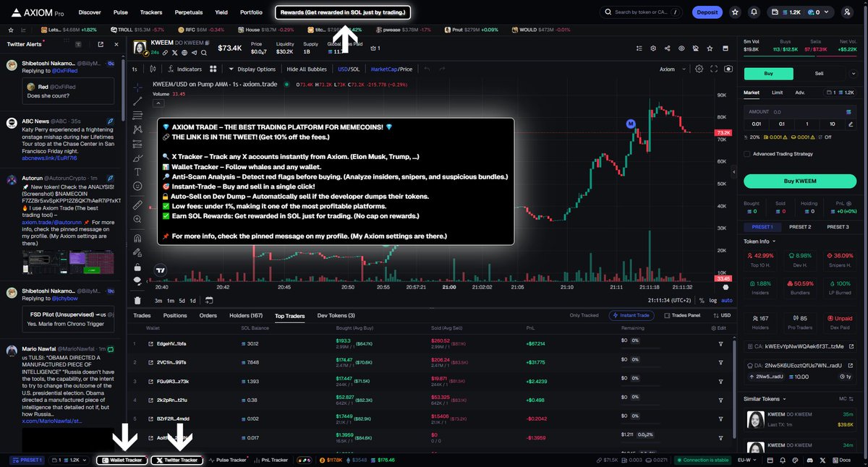868x467 pixels.
Task: Click the search by token field
Action: [642, 12]
